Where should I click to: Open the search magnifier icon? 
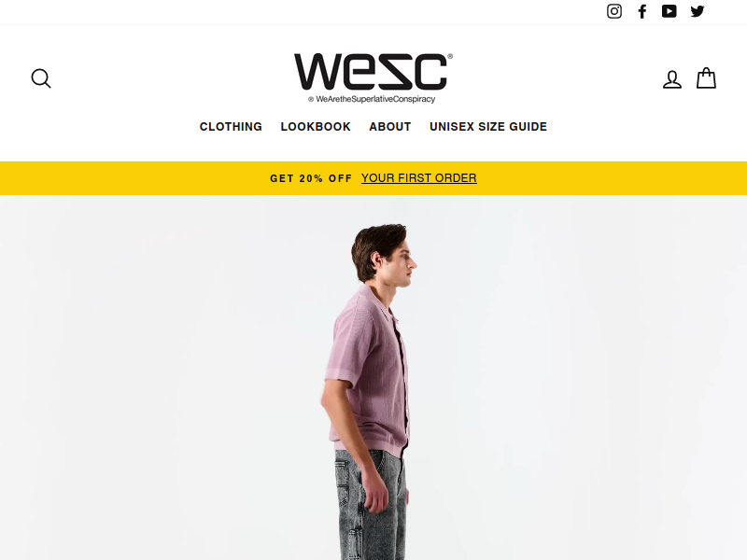[x=41, y=78]
